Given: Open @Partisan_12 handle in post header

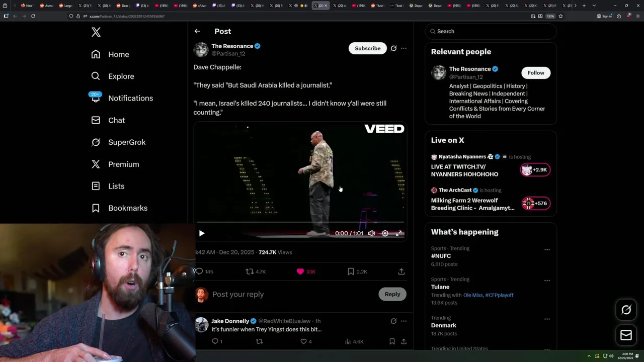Looking at the screenshot, I should 228,53.
